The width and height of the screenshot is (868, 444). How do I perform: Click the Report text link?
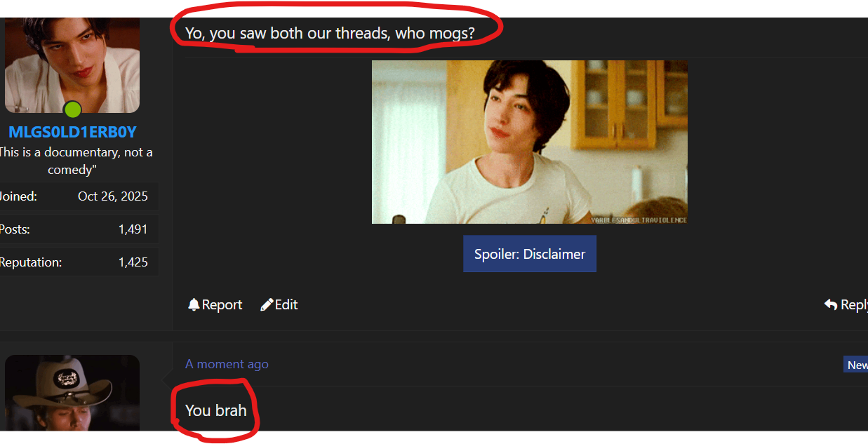pos(222,304)
